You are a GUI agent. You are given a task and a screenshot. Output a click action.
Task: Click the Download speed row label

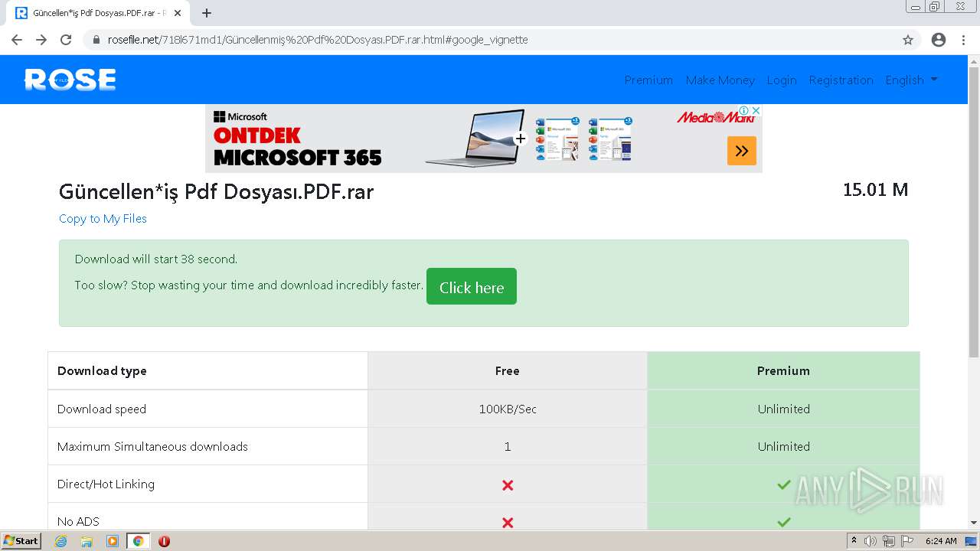point(102,409)
